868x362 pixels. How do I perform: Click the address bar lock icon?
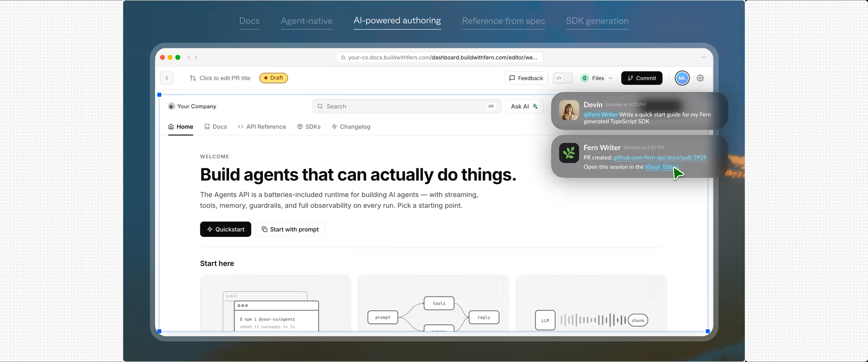(x=343, y=57)
